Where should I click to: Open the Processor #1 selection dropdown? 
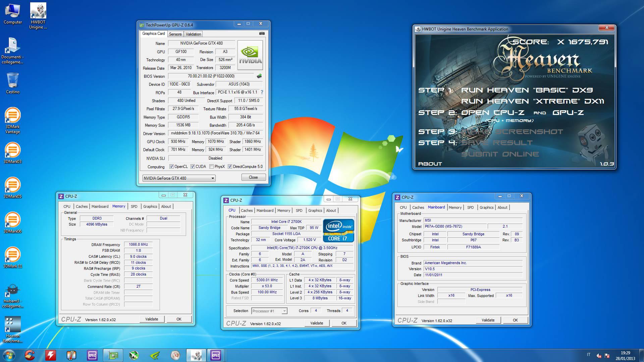[x=269, y=311]
